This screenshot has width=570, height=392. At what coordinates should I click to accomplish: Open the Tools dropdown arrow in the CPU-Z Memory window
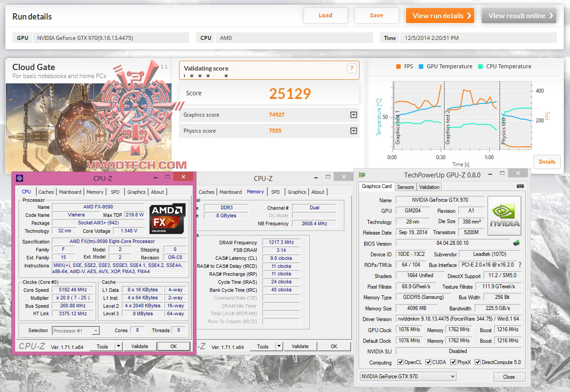pos(279,346)
